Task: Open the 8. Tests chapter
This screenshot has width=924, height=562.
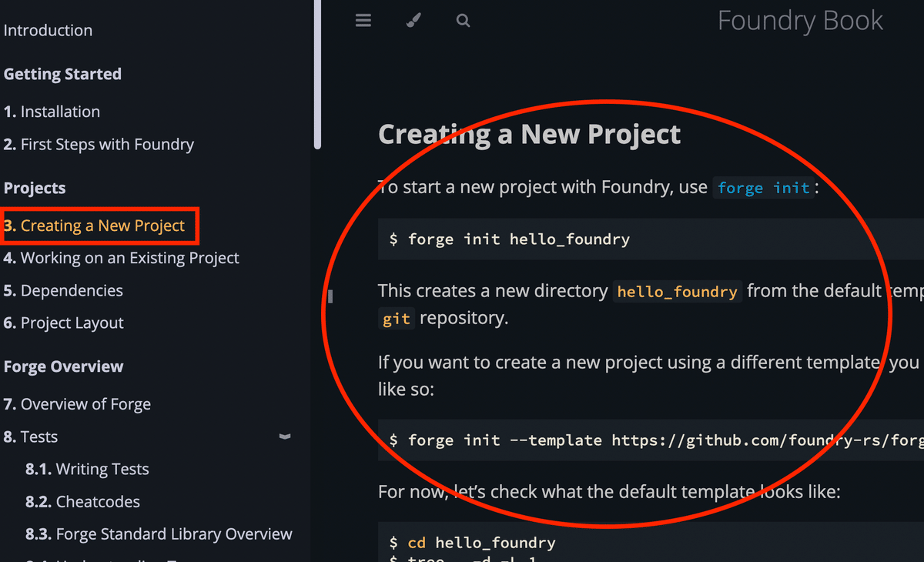Action: (x=31, y=437)
